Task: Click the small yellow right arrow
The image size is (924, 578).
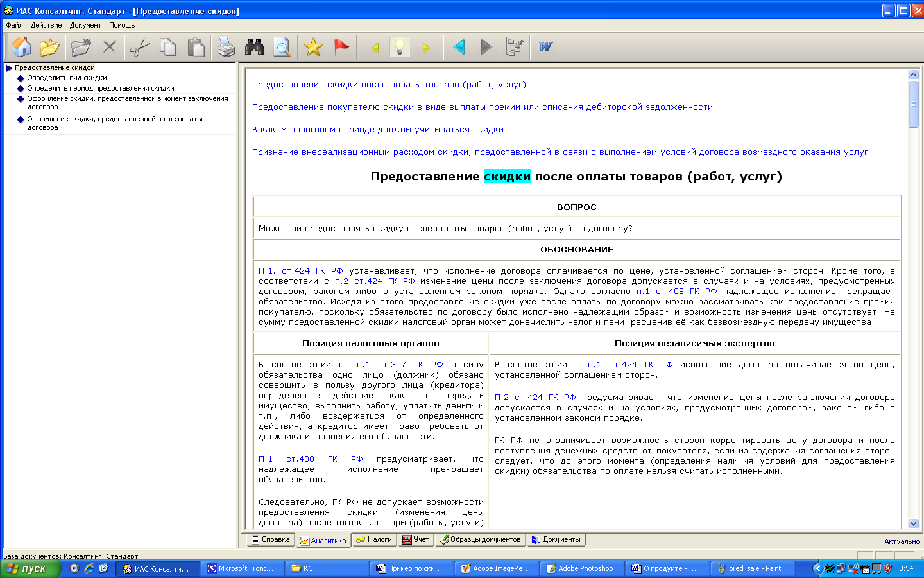Action: tap(426, 48)
